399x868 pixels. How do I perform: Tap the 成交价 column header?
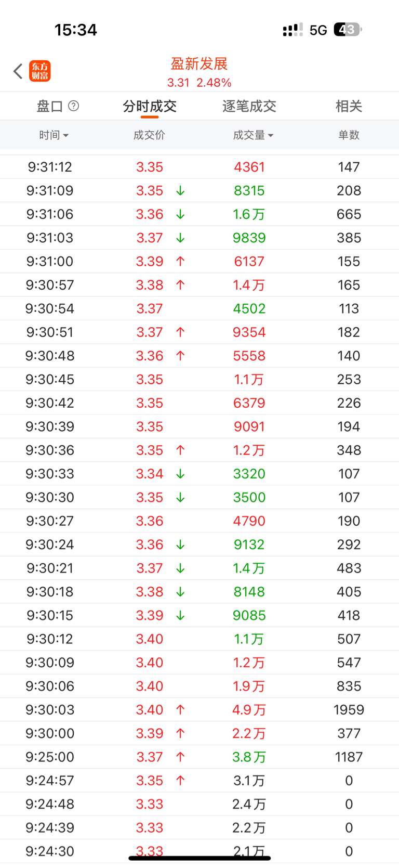(x=149, y=135)
